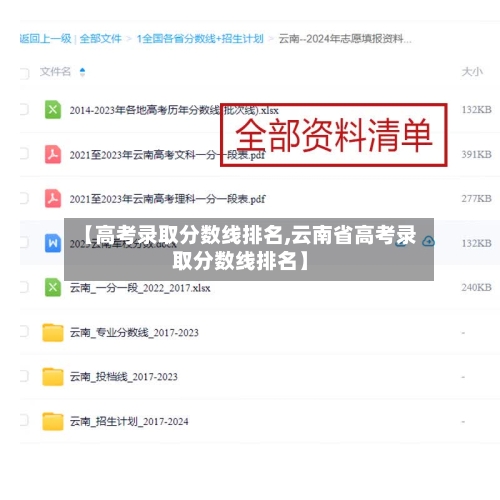Check the box for 云南高考理科一分一段表.pdf
The image size is (500, 500).
24,198
